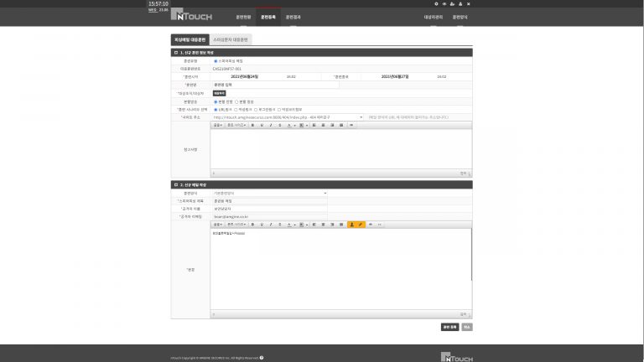
Task: Click the eye icon in the top bar
Action: coord(444,3)
